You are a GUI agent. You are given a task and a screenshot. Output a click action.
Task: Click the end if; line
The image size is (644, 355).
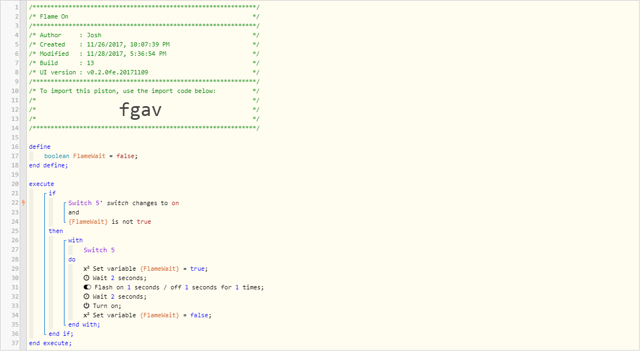coord(61,334)
